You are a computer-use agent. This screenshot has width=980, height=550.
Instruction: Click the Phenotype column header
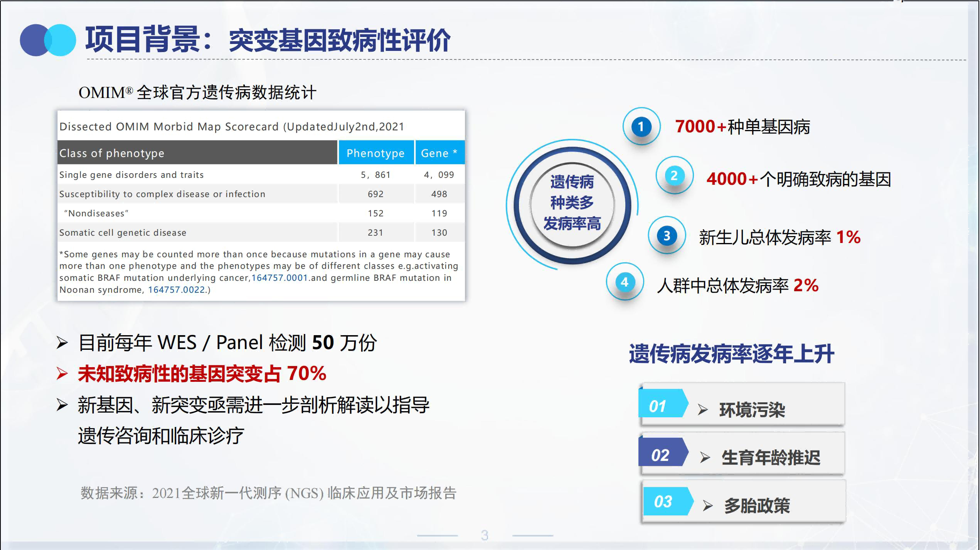click(375, 153)
